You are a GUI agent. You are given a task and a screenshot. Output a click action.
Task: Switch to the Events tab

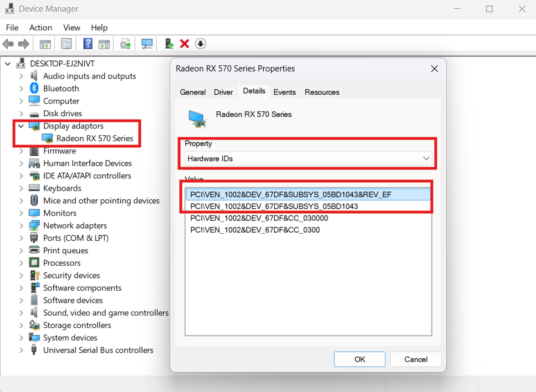(x=284, y=92)
